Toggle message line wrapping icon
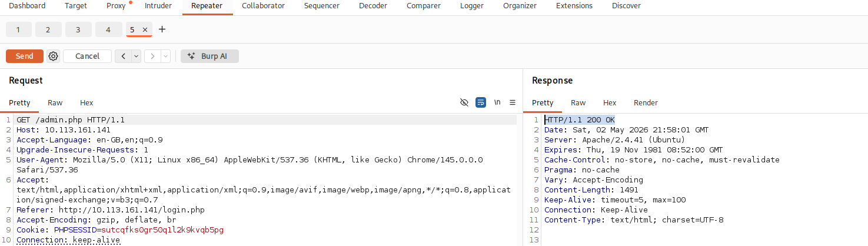 (481, 102)
